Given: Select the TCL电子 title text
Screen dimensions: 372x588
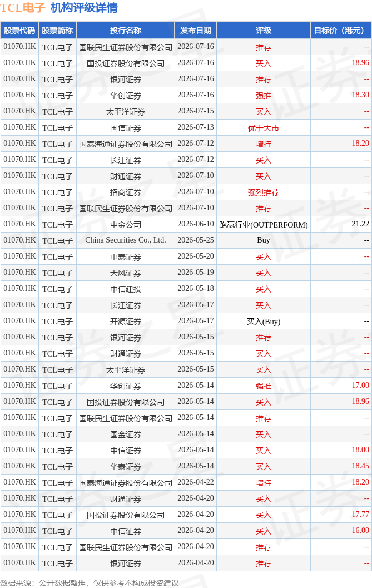Looking at the screenshot, I should click(x=23, y=7).
